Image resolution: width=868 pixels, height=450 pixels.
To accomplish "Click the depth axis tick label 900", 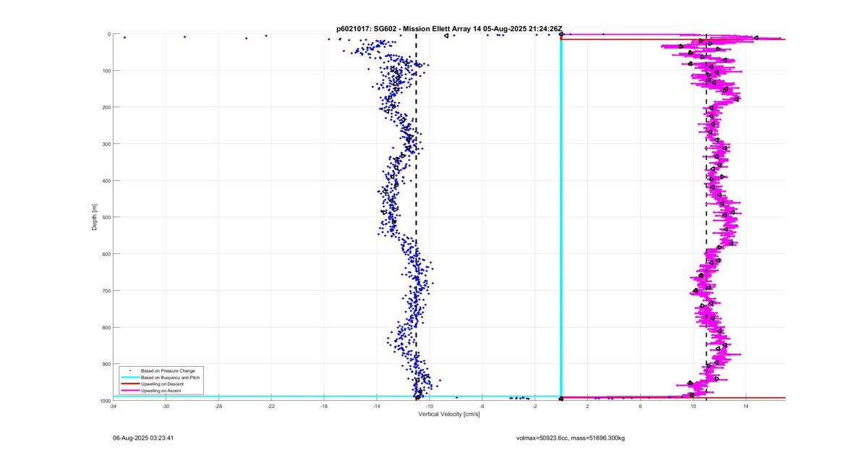I will coord(106,364).
